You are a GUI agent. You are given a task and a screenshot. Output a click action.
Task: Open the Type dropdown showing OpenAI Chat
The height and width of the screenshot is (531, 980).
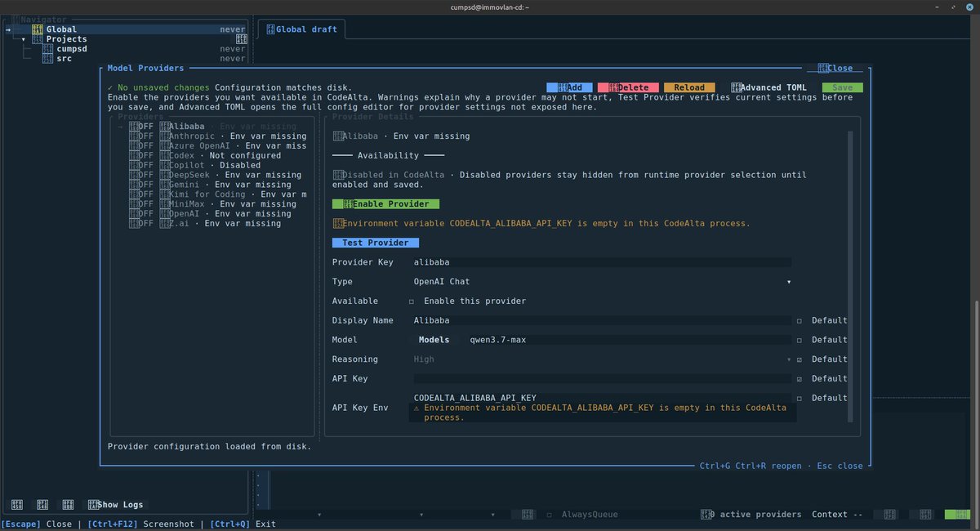tap(602, 282)
